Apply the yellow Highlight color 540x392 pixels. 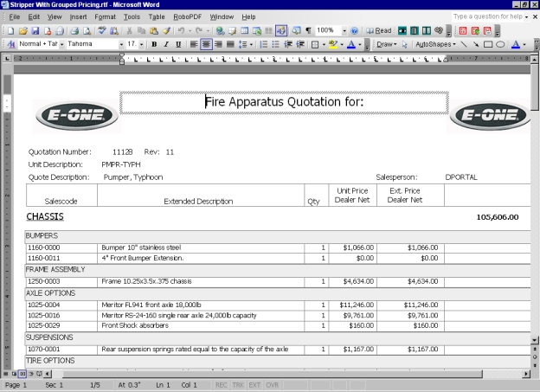(333, 44)
